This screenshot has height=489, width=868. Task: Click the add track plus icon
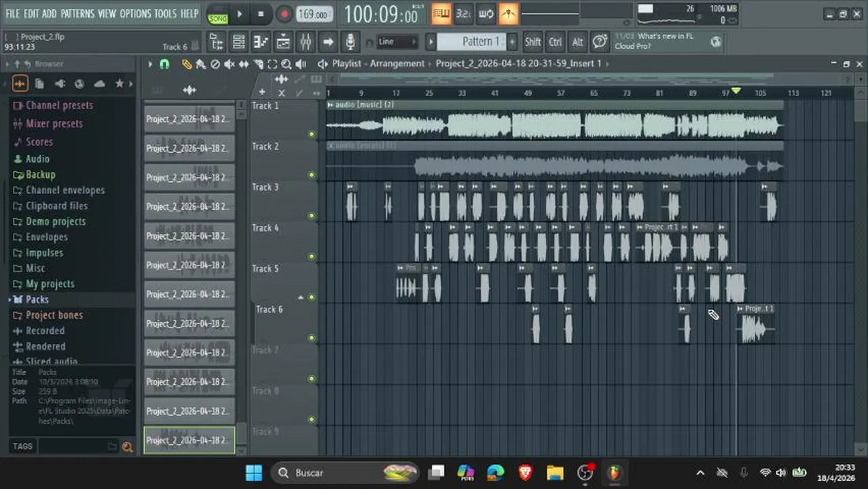coord(262,92)
